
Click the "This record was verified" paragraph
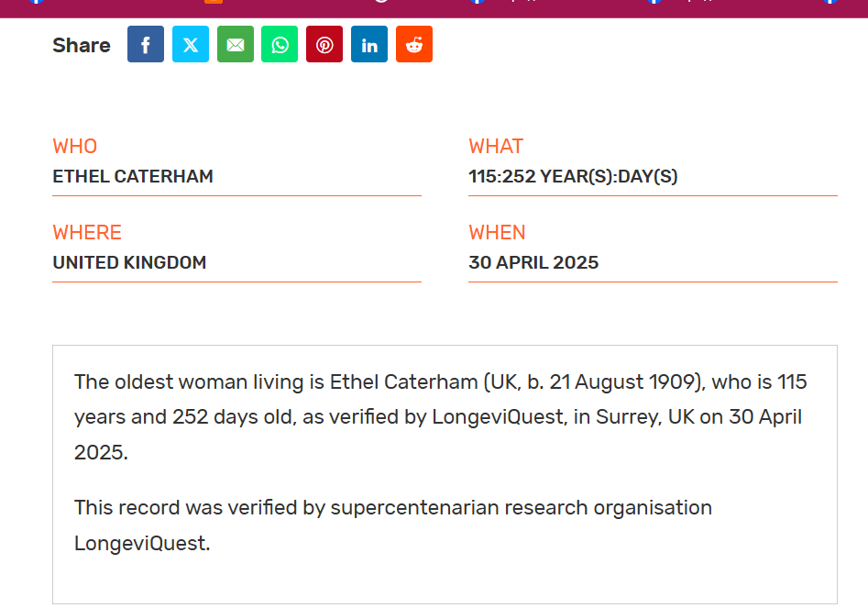click(392, 507)
